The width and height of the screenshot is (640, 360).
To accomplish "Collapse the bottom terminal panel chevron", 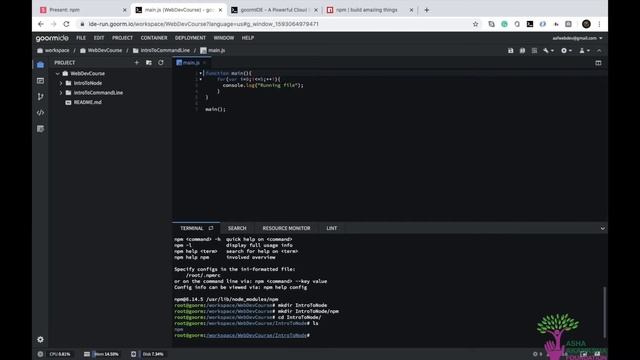I will pos(602,229).
